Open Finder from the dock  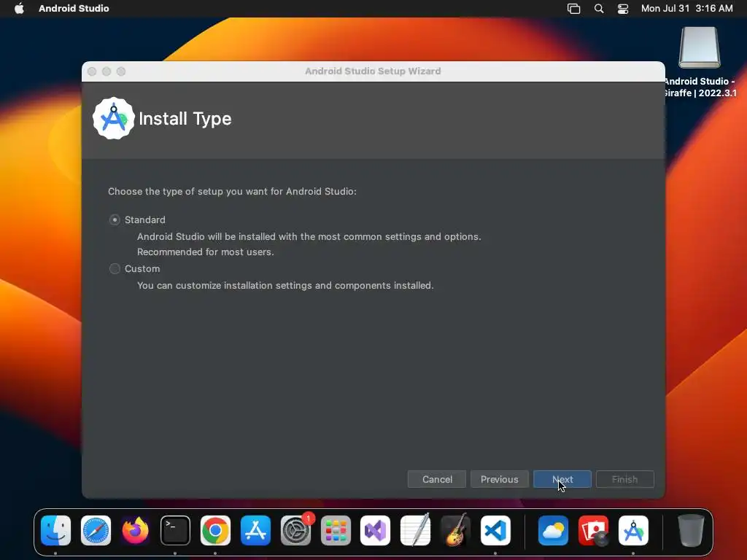coord(55,531)
